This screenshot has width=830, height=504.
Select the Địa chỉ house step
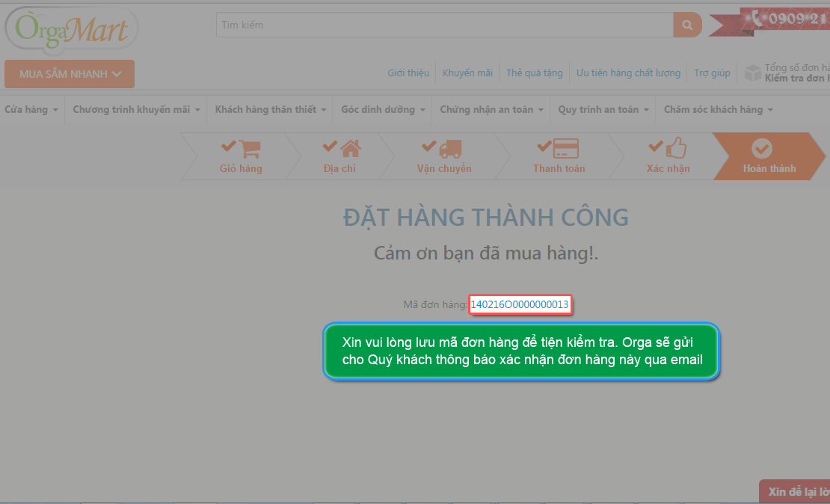(339, 156)
